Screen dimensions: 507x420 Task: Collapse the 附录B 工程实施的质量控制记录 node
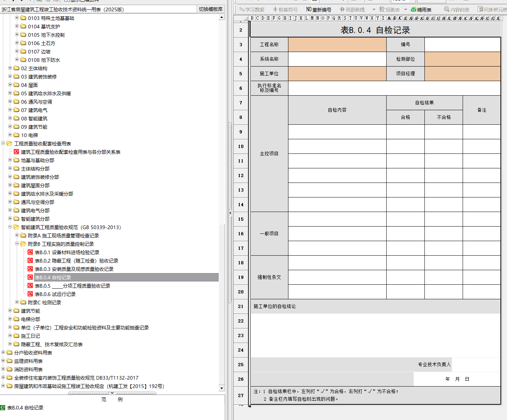17,244
